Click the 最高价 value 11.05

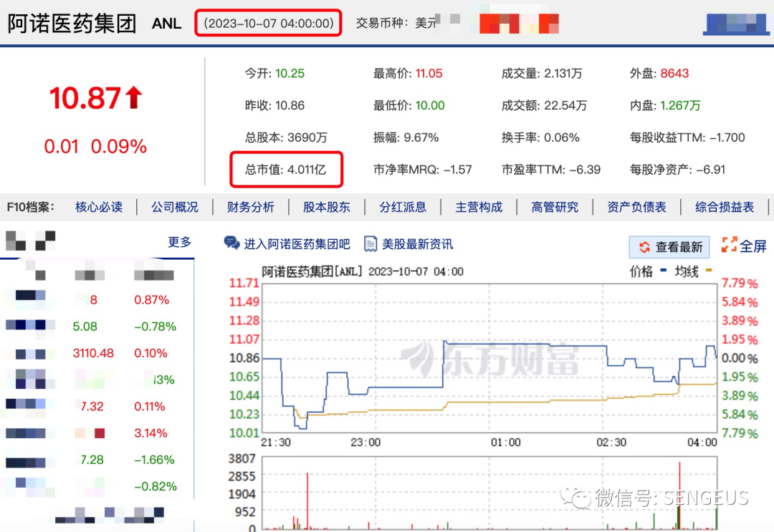(x=429, y=74)
